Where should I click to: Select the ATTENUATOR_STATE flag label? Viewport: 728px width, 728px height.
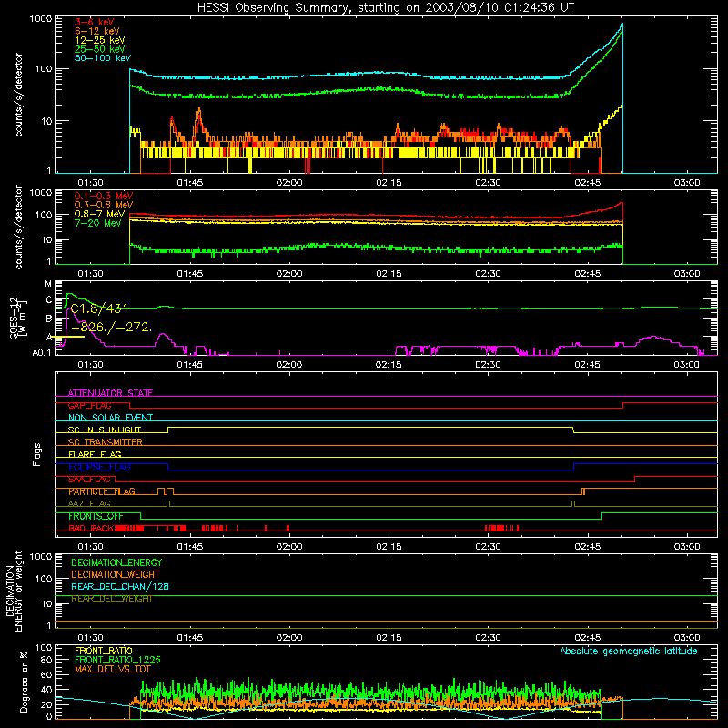(110, 393)
